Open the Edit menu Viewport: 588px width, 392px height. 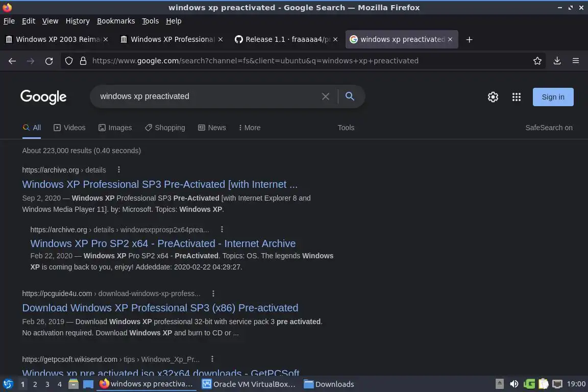29,21
